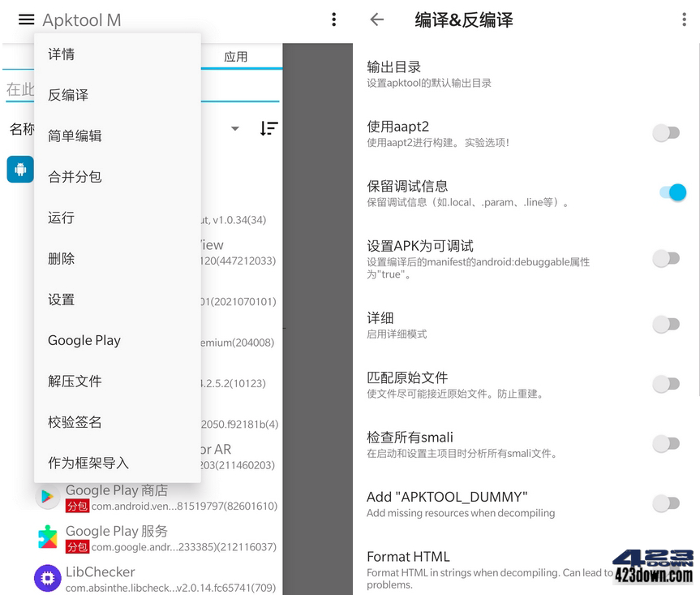Open the overflow menu in Apktool M
700x595 pixels.
(x=333, y=19)
